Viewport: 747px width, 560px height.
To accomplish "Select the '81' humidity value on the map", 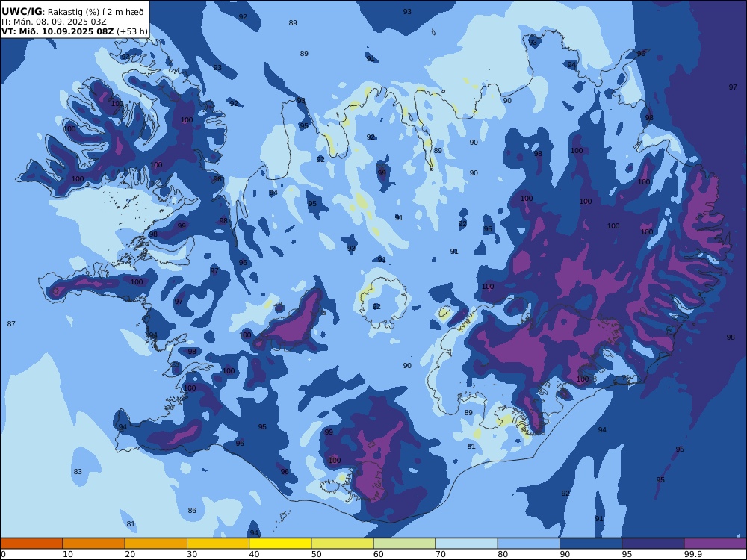I will point(131,524).
